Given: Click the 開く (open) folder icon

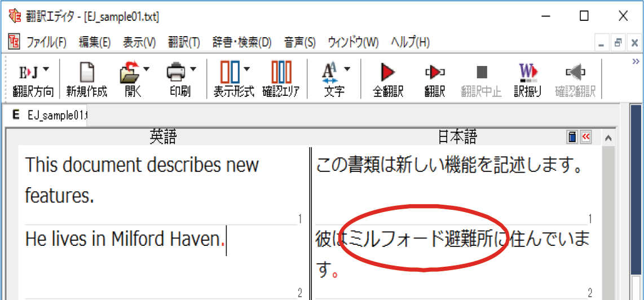Looking at the screenshot, I should click(130, 73).
